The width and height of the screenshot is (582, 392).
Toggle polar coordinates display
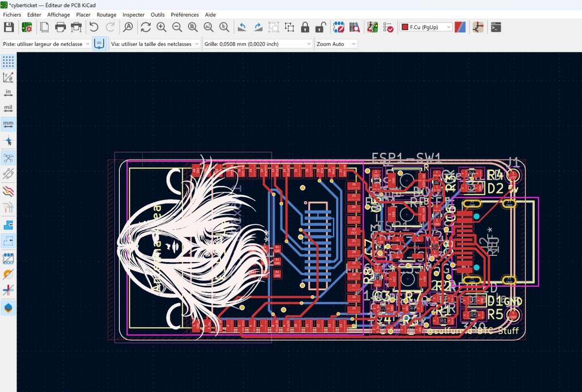pos(8,77)
